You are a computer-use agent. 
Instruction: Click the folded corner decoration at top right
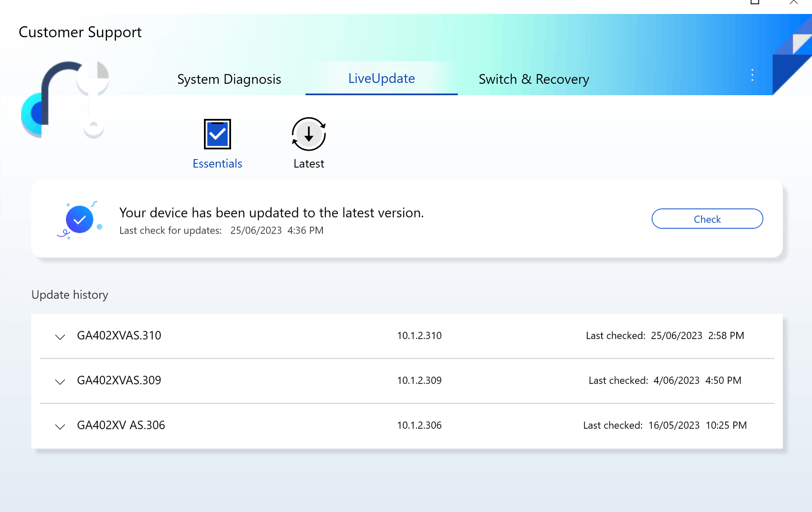792,55
